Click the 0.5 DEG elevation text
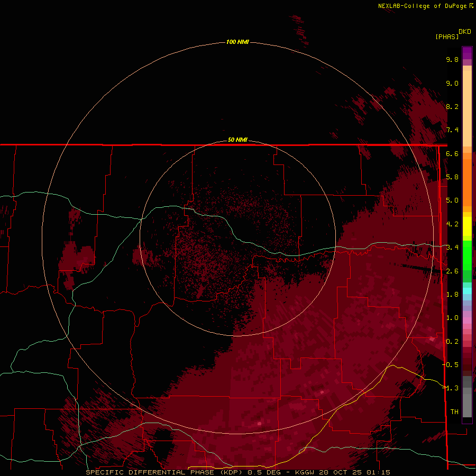Image resolution: width=476 pixels, height=476 pixels. tap(263, 472)
